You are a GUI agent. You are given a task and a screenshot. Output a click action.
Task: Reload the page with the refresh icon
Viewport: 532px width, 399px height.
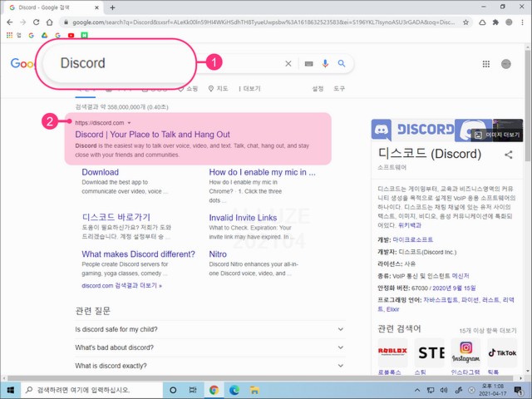[x=36, y=22]
